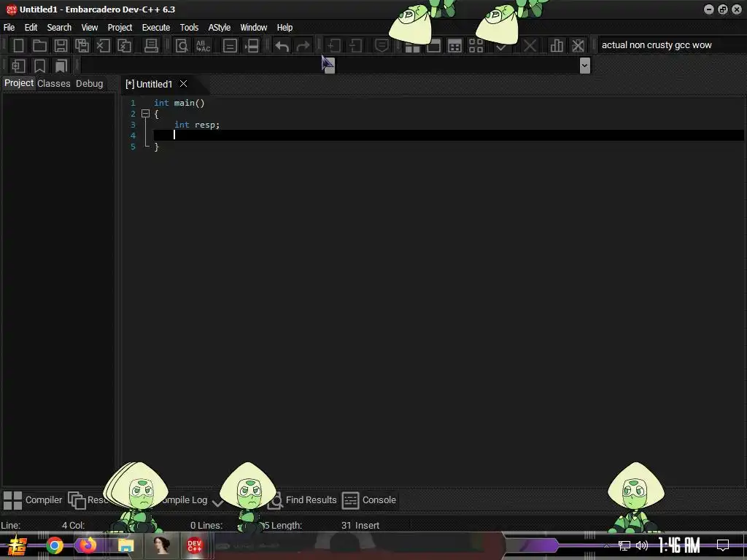
Task: Indent the selected code
Action: click(334, 46)
